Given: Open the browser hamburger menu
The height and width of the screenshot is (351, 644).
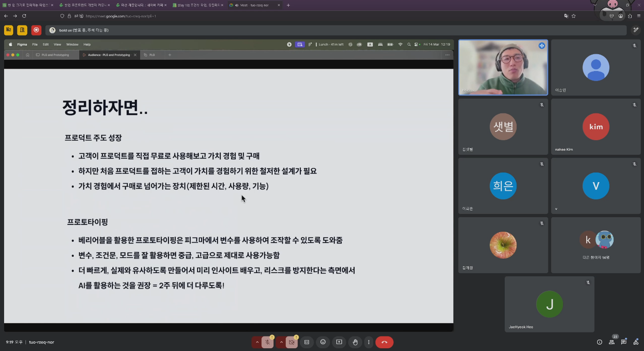Looking at the screenshot, I should [x=639, y=16].
